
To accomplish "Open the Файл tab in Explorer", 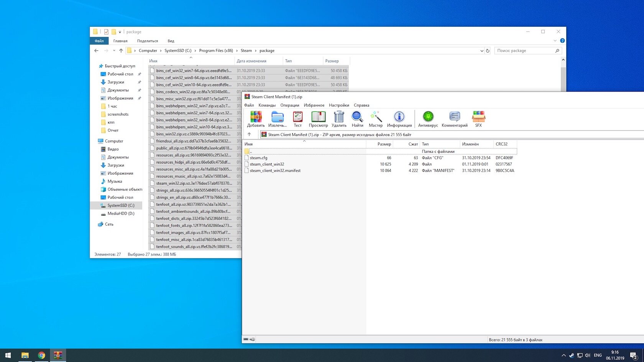I will pyautogui.click(x=99, y=41).
